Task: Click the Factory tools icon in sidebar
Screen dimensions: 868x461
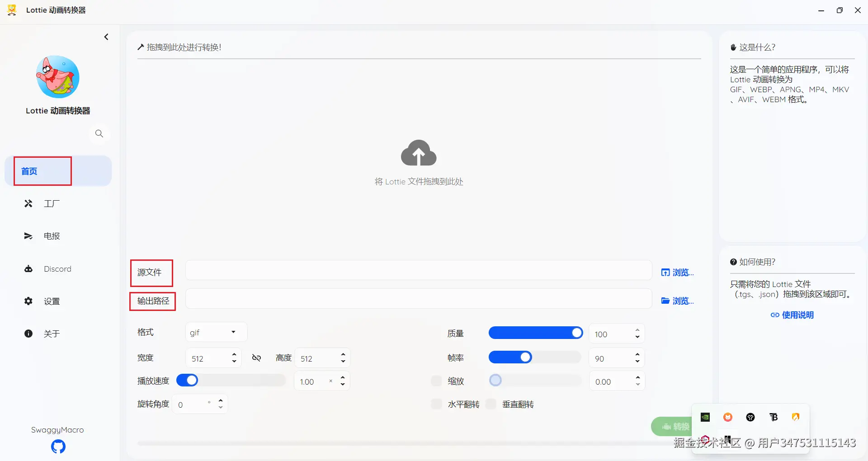Action: click(x=28, y=203)
